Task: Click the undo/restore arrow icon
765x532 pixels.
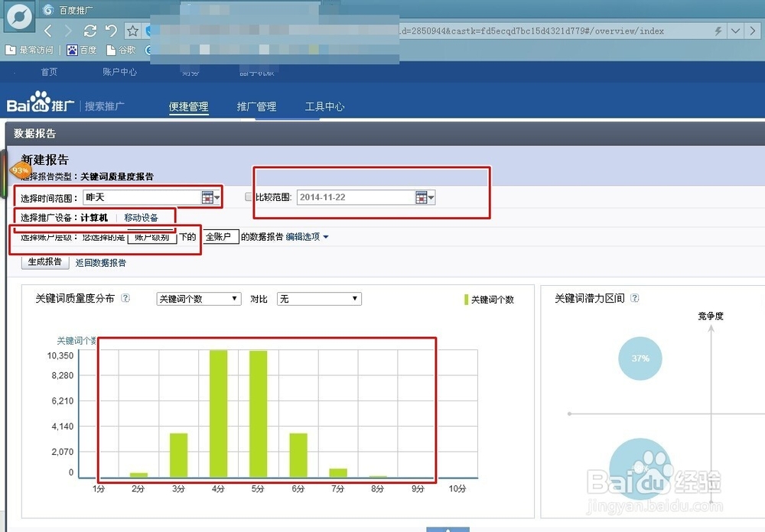Action: 111,31
